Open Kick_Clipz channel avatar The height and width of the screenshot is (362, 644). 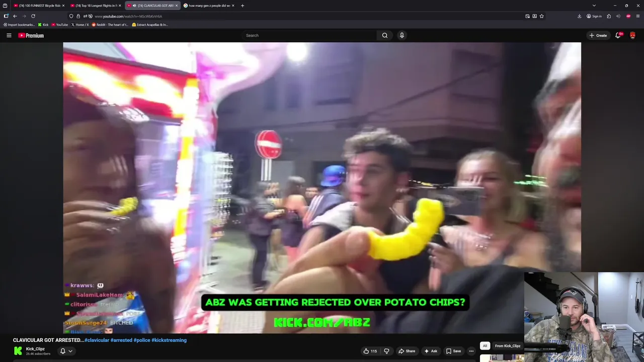tap(18, 351)
